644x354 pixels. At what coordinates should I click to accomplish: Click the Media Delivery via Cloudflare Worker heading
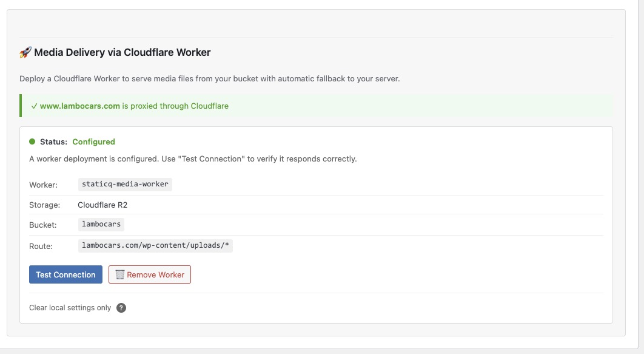[x=121, y=52]
